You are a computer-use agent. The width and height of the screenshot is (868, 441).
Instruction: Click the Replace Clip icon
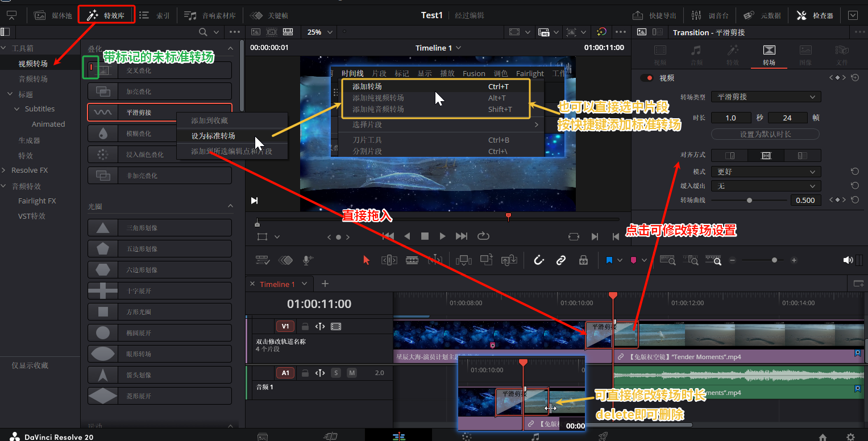(508, 260)
